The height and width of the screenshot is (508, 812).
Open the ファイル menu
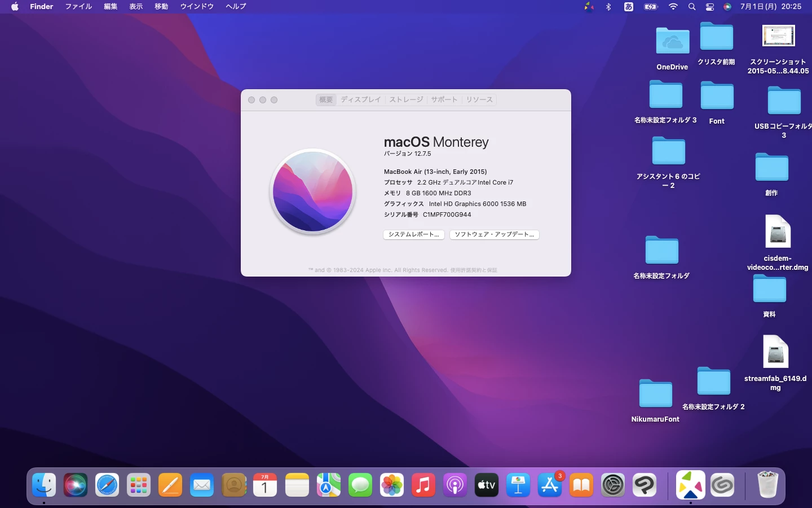pyautogui.click(x=78, y=6)
